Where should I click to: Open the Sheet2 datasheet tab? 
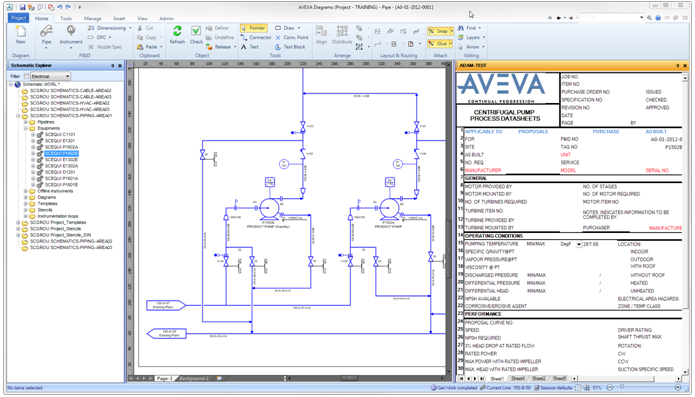(539, 378)
